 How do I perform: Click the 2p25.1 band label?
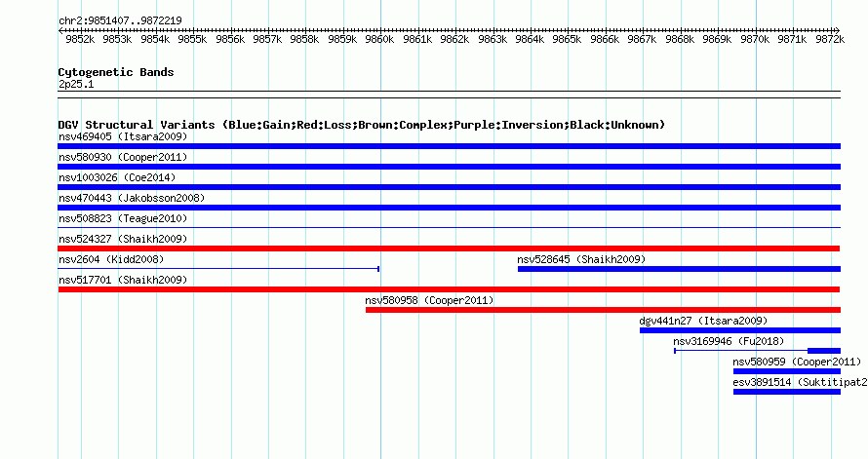point(76,84)
